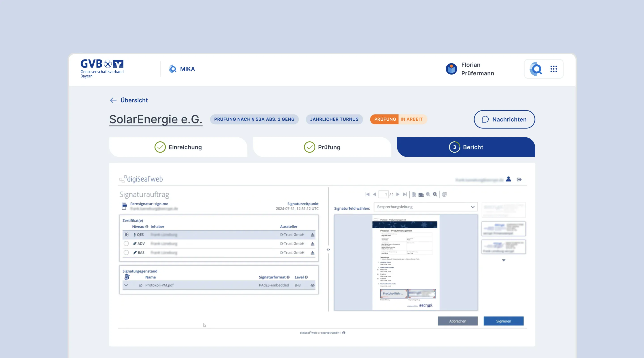Select the third signature stamp thumbnail

pyautogui.click(x=504, y=247)
